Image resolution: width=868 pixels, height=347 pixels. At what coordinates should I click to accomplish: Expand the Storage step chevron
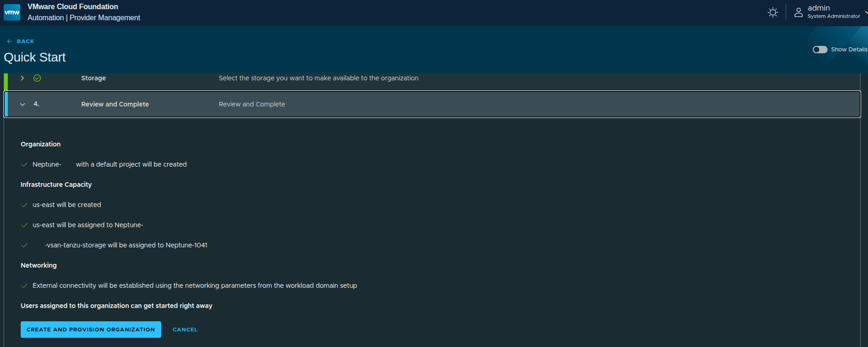click(22, 78)
